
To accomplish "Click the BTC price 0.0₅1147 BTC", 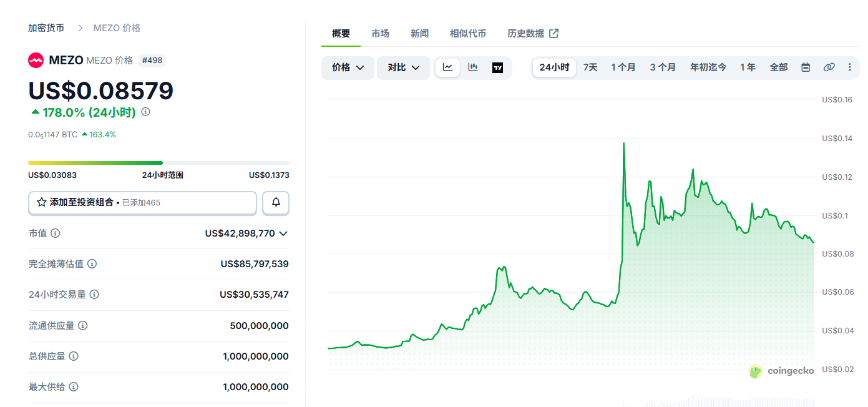I will tap(53, 134).
